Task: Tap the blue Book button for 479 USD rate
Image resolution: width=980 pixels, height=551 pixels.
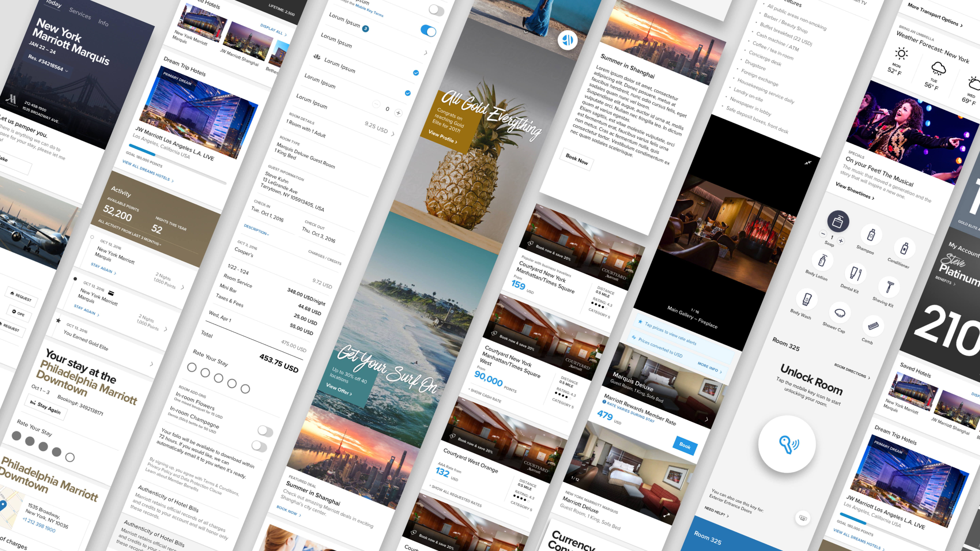Action: pos(685,445)
